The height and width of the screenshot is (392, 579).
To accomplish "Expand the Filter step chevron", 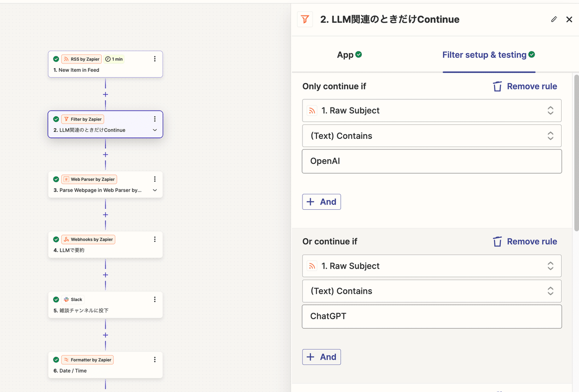I will (x=155, y=130).
